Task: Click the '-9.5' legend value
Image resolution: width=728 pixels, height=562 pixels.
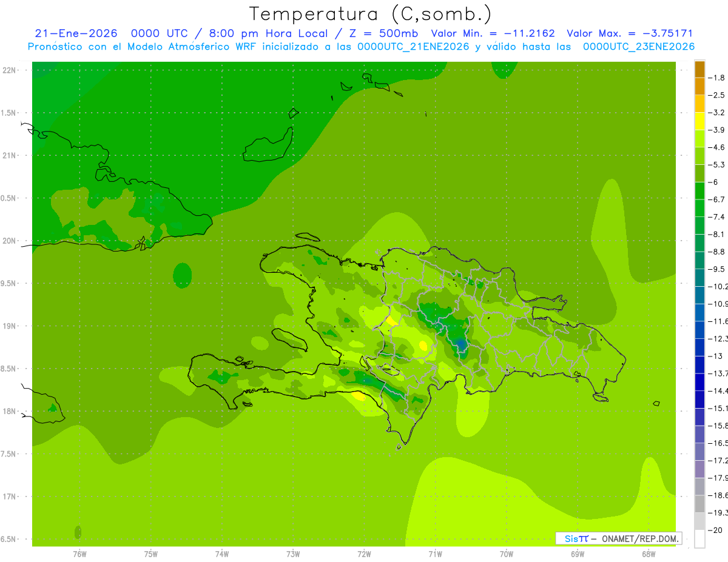Action: coord(717,269)
